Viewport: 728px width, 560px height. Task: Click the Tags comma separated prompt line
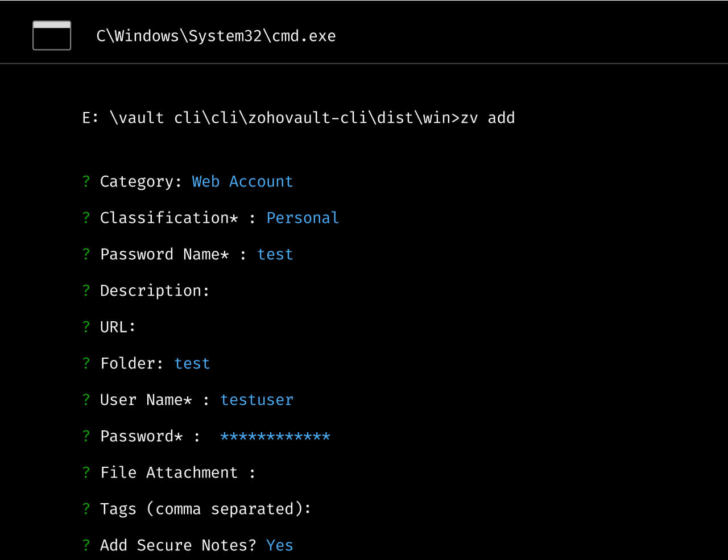(x=205, y=509)
